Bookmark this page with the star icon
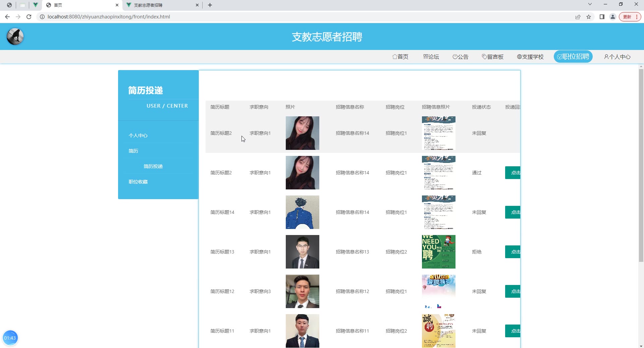The image size is (644, 348). [x=589, y=17]
